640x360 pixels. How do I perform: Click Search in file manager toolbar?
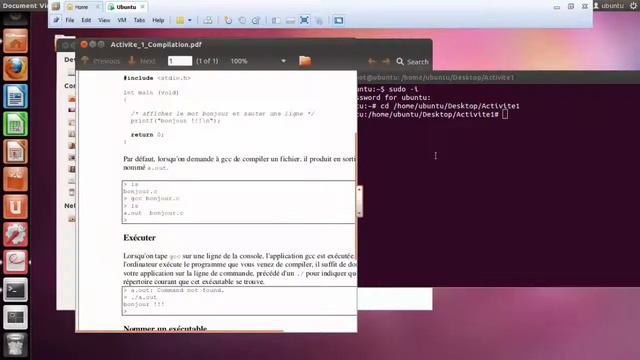pyautogui.click(x=412, y=62)
